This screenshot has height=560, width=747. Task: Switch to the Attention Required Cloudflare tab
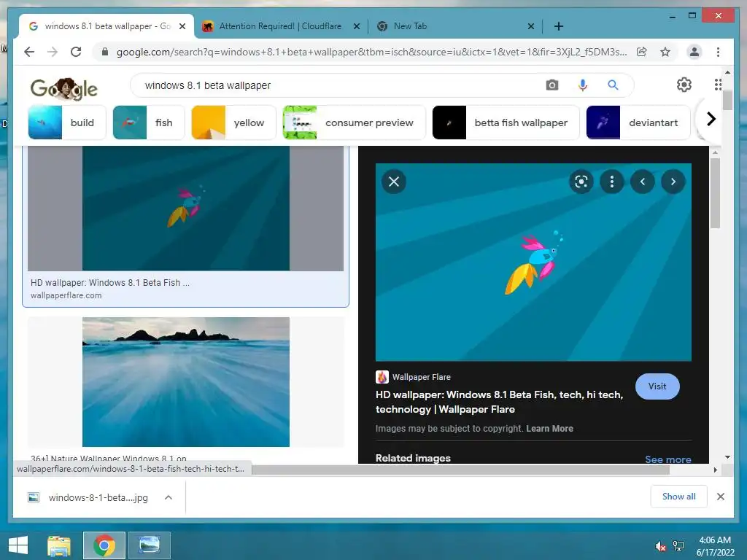click(x=280, y=26)
